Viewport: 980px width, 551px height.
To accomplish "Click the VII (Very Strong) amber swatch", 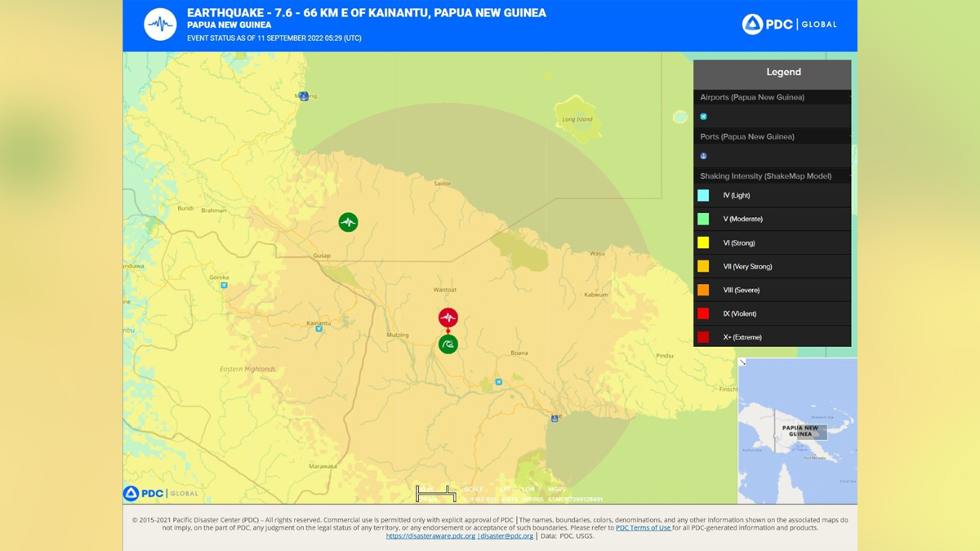I will (x=703, y=266).
